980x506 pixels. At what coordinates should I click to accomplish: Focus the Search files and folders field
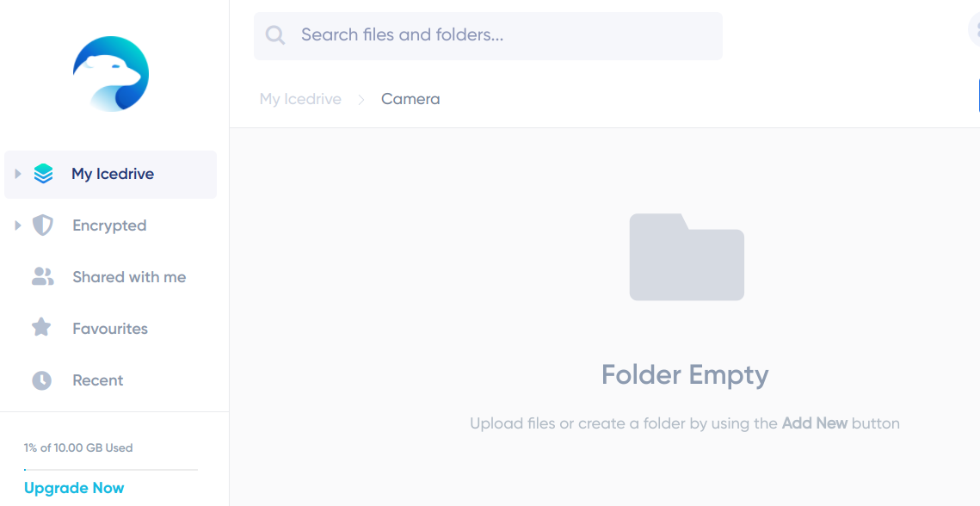488,35
